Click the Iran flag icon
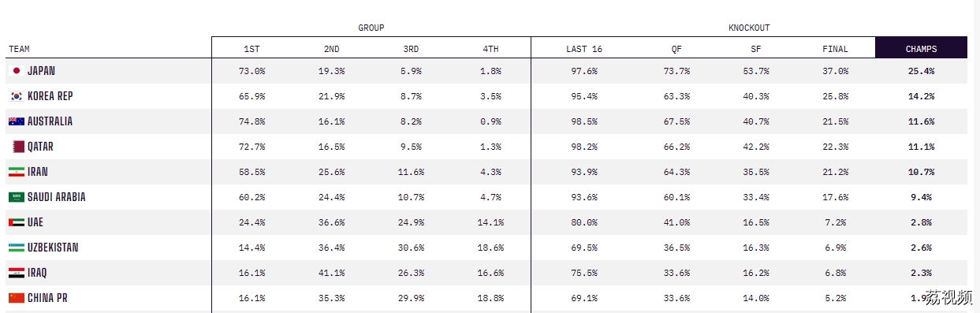Image resolution: width=980 pixels, height=313 pixels. point(16,172)
